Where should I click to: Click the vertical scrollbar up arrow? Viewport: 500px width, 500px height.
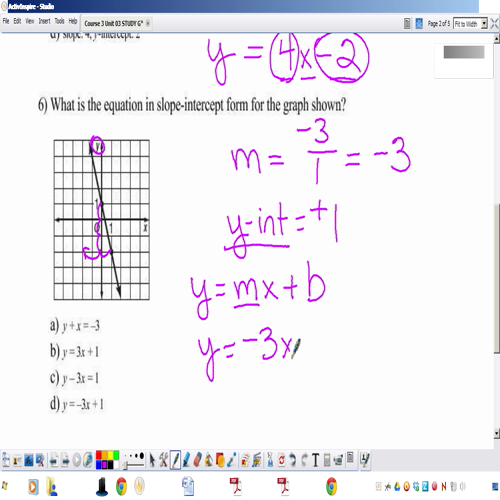(x=497, y=39)
